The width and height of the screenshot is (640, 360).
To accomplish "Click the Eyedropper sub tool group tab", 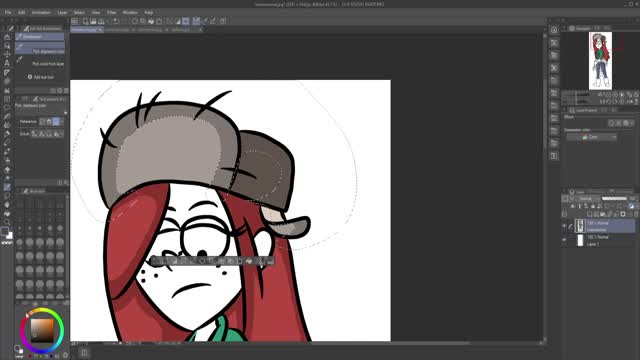I will click(40, 37).
